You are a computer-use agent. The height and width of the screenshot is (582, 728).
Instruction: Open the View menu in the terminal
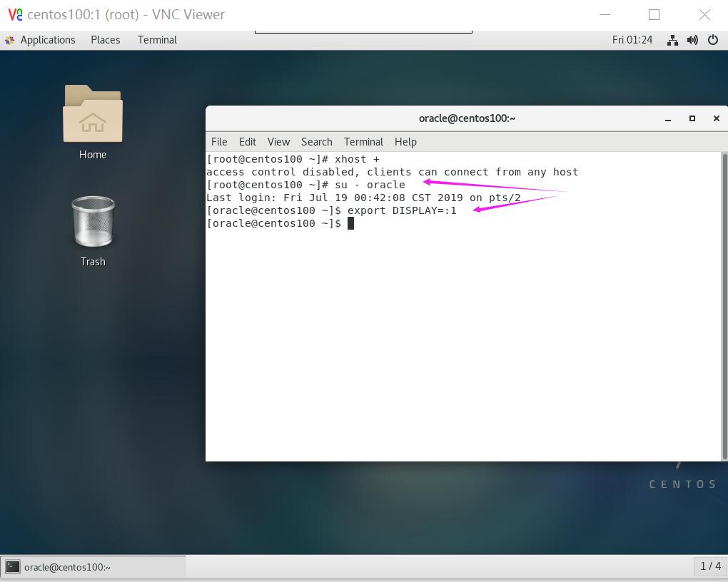point(278,141)
